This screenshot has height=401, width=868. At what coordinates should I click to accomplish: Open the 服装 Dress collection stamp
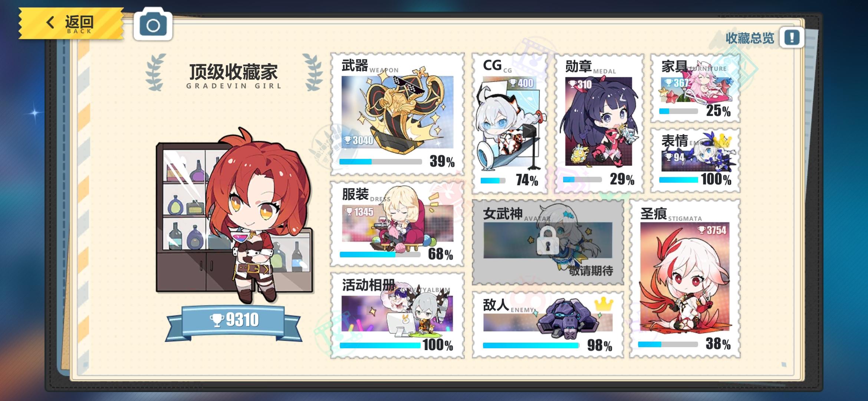[397, 224]
